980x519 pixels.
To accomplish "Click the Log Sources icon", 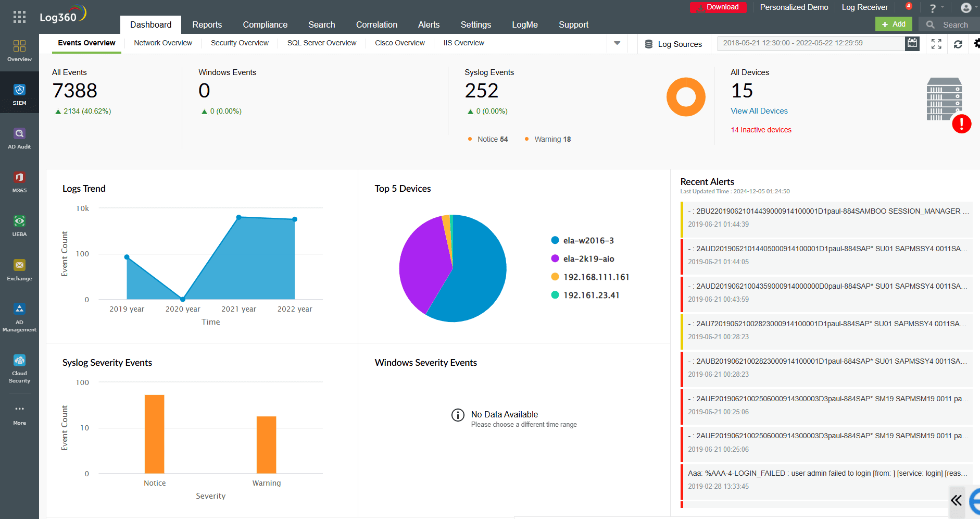I will point(647,44).
